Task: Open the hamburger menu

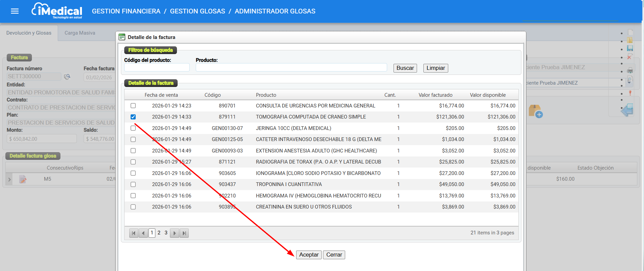Action: tap(15, 11)
